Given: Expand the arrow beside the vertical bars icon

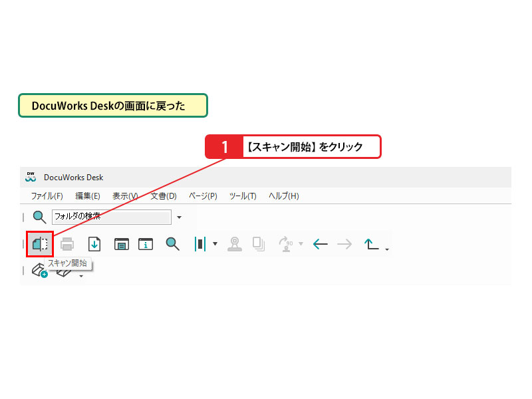Looking at the screenshot, I should click(215, 243).
